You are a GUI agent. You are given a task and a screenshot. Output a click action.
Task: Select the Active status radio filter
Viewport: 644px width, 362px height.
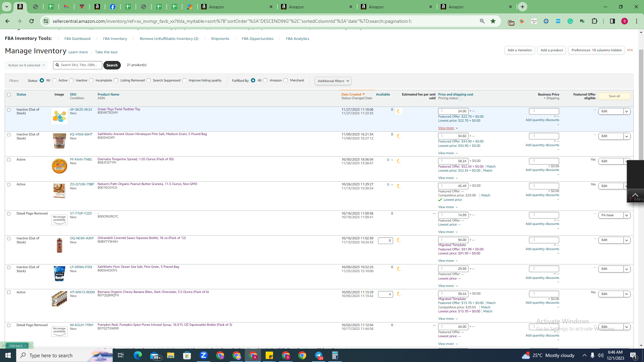pyautogui.click(x=54, y=80)
